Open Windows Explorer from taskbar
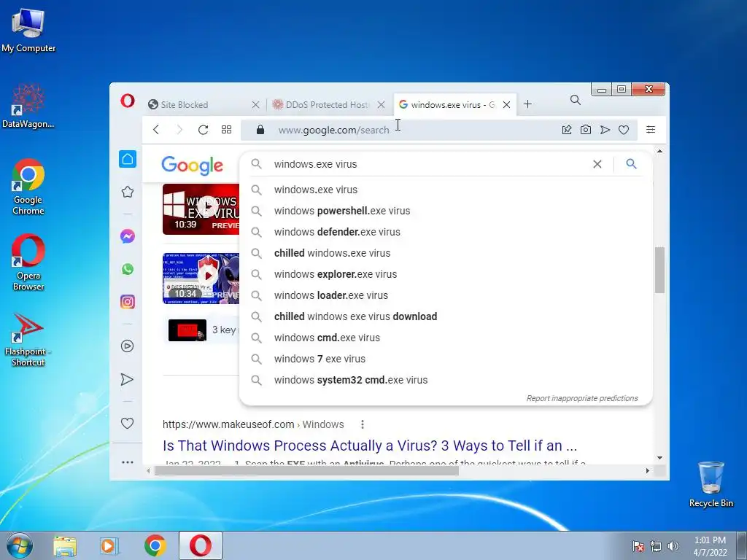Screen dimensions: 747x560 [x=65, y=546]
